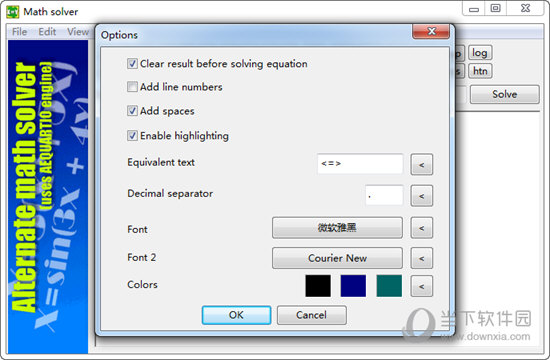
Task: Click the reset arrow next to Font
Action: click(x=422, y=228)
